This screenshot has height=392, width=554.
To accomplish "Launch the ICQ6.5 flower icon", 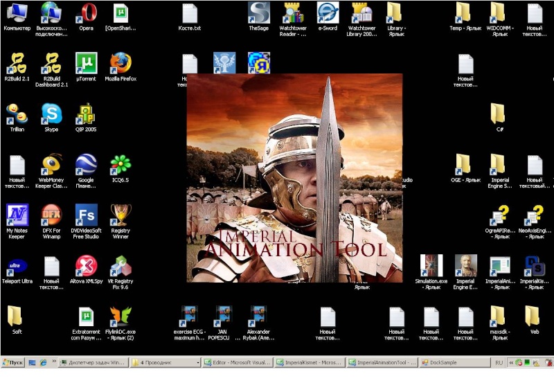I will 120,168.
